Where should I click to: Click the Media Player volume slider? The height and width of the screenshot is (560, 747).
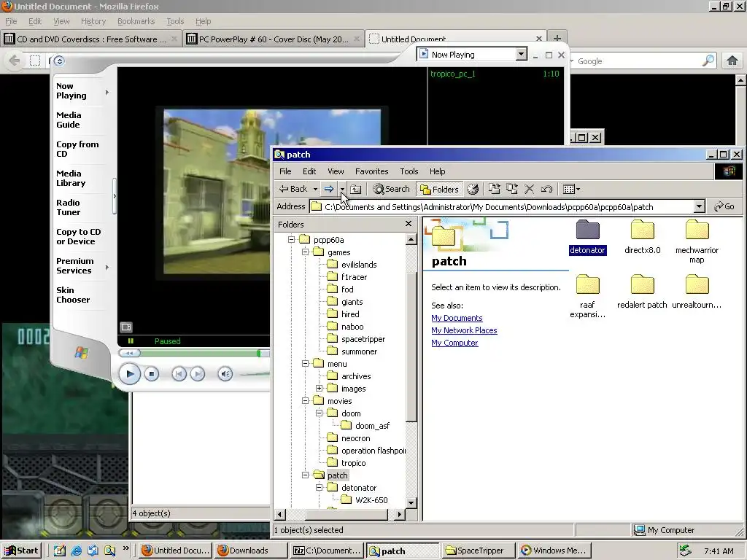(256, 374)
